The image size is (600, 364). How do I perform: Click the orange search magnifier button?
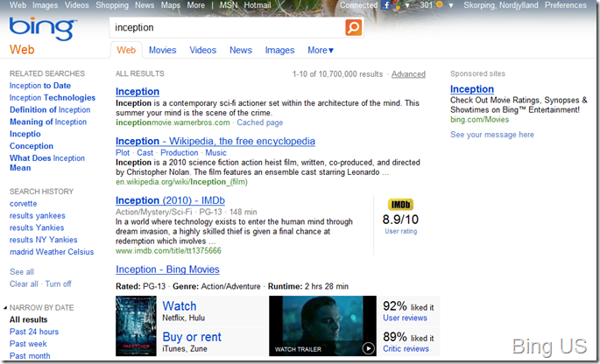pyautogui.click(x=353, y=27)
